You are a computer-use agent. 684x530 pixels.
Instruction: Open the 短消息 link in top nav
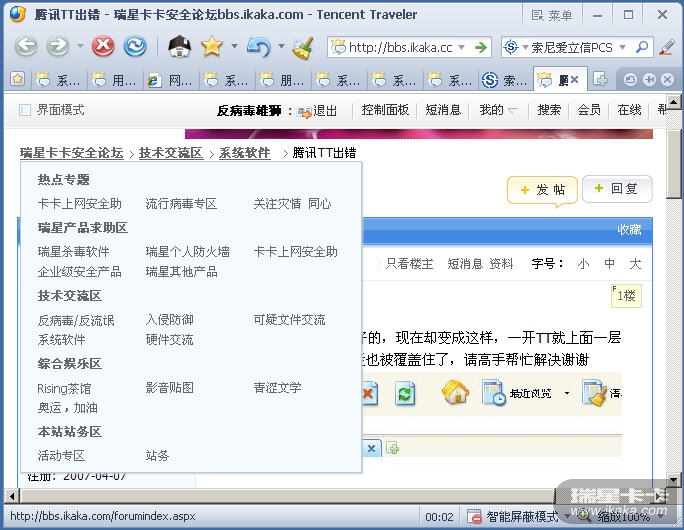point(443,110)
